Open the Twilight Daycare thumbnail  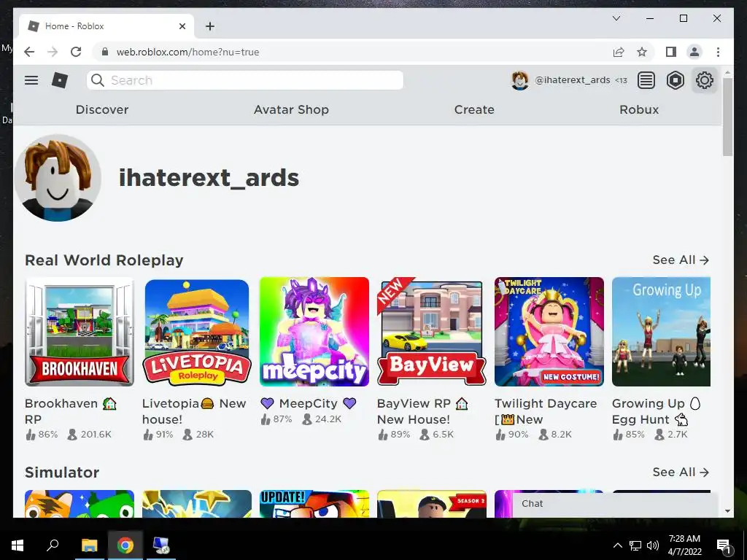549,332
